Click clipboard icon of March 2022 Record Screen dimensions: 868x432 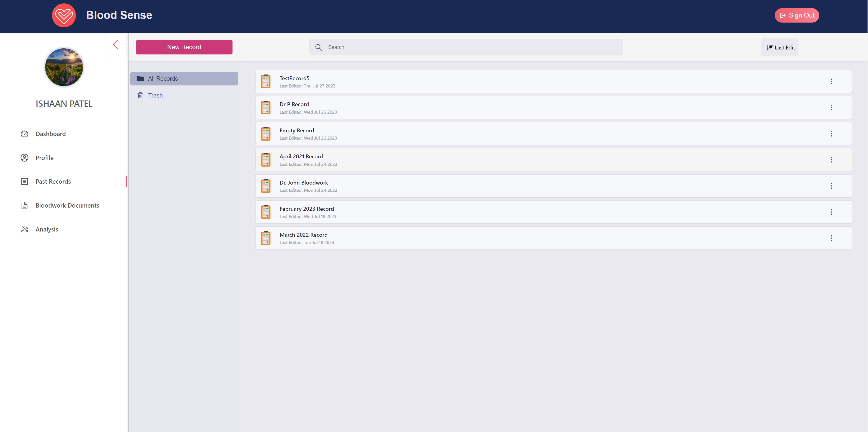[x=266, y=238]
